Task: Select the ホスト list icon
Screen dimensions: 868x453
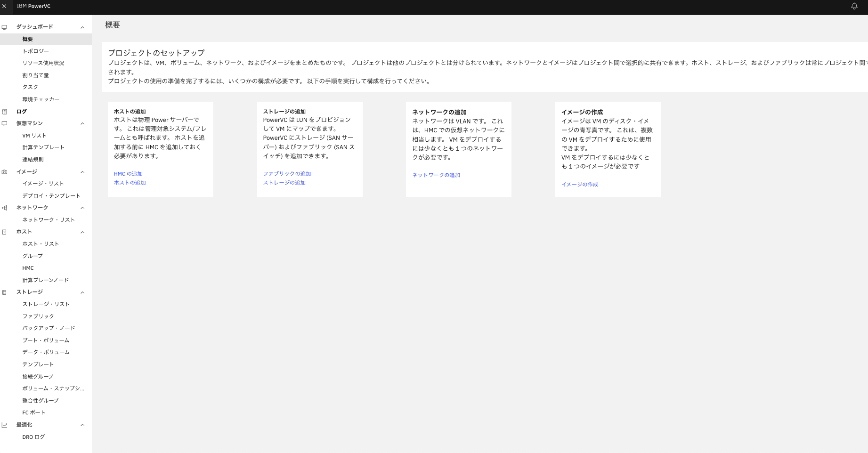Action: point(5,232)
